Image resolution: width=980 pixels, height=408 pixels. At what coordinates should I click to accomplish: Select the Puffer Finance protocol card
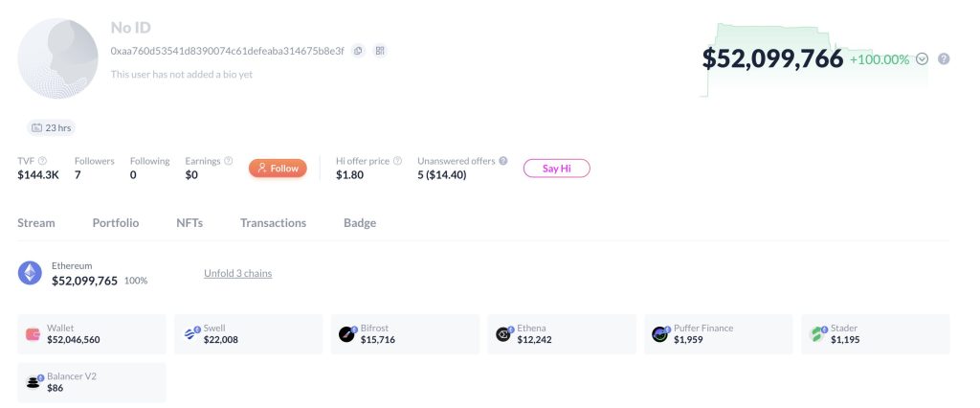pos(719,334)
